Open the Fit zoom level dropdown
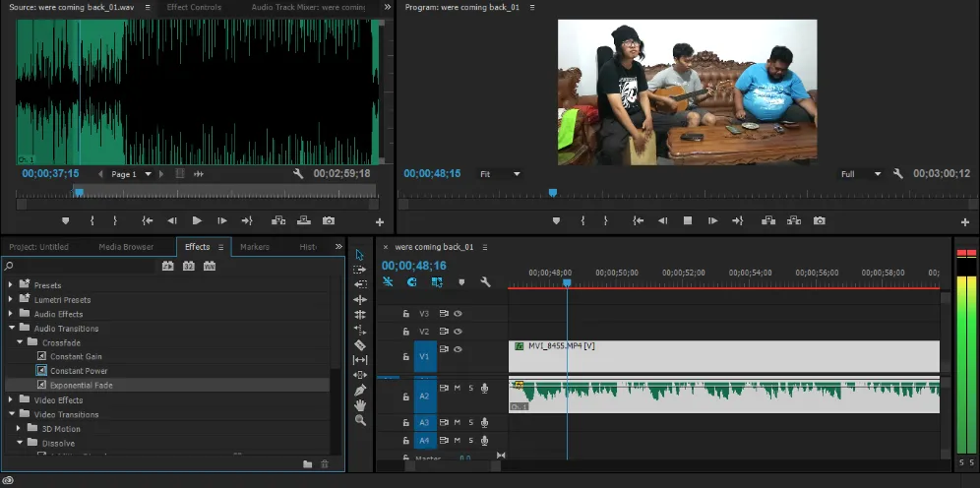Screen dimensions: 980x488 500,174
